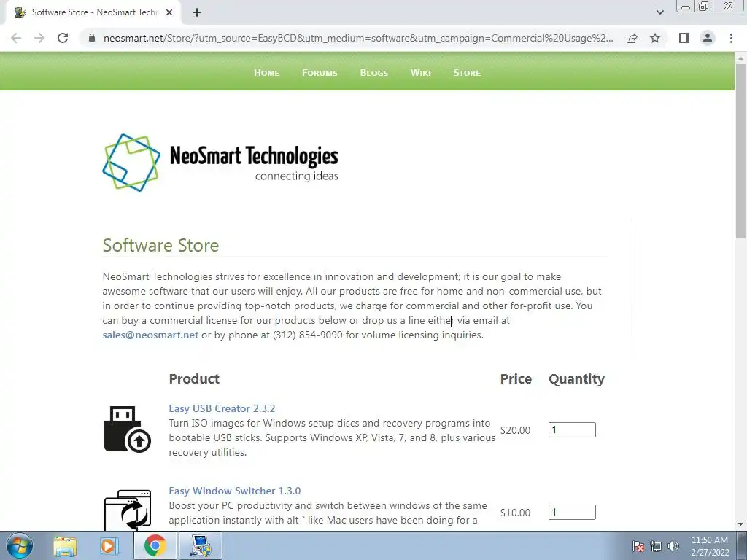Click the Easy Window Switcher quantity field
The width and height of the screenshot is (747, 560).
pos(572,513)
